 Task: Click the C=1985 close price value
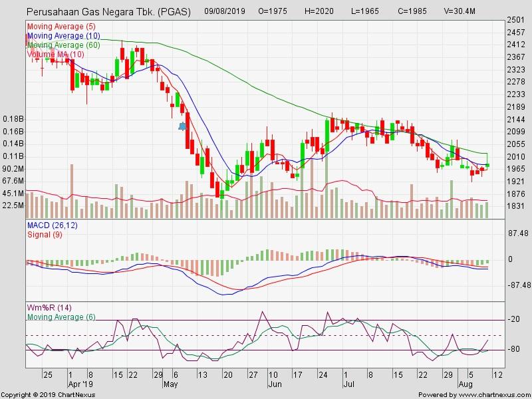(412, 11)
